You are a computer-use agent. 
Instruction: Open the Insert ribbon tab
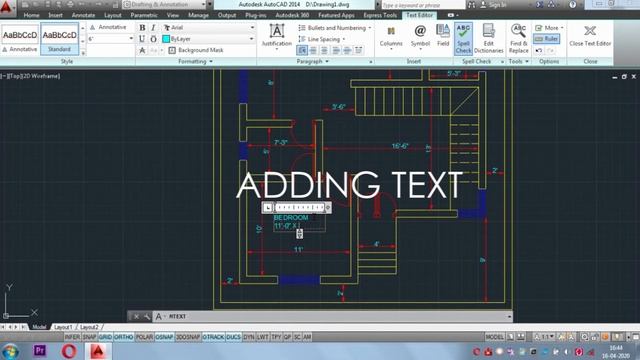coord(56,16)
